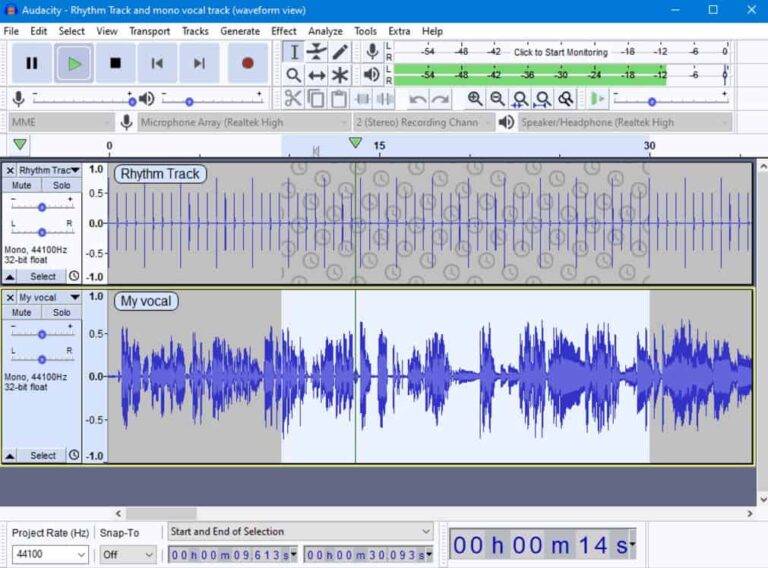Open Start and End of Selection dropdown
This screenshot has height=568, width=768.
point(300,531)
